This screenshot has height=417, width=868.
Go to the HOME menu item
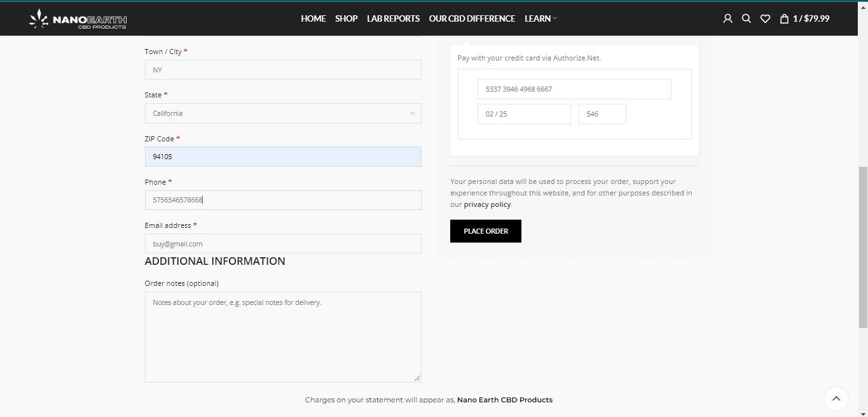(313, 18)
